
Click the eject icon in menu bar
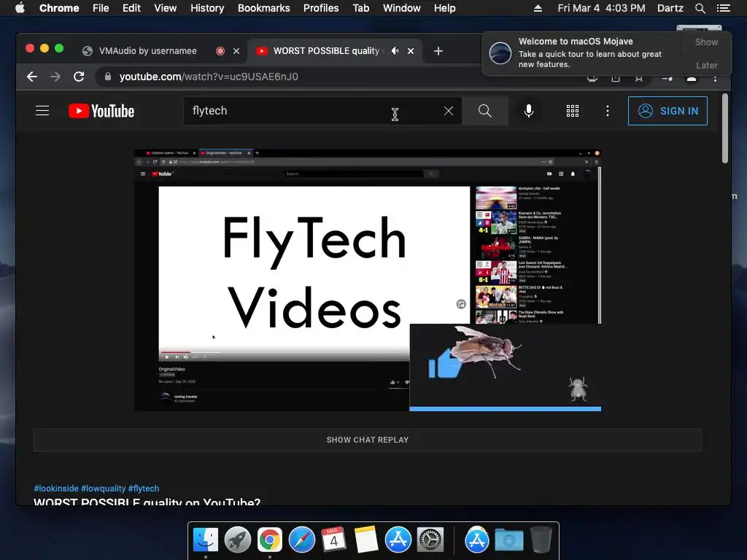(x=538, y=8)
